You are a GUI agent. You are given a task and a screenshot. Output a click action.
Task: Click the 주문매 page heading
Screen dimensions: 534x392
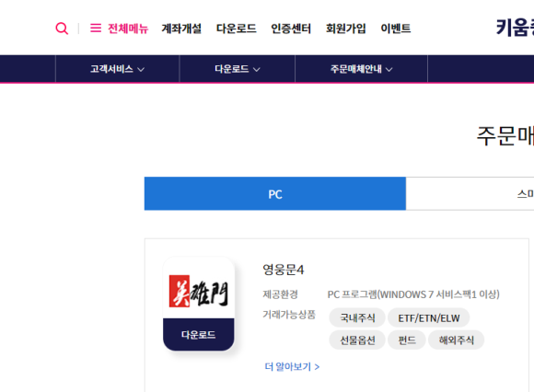point(505,136)
